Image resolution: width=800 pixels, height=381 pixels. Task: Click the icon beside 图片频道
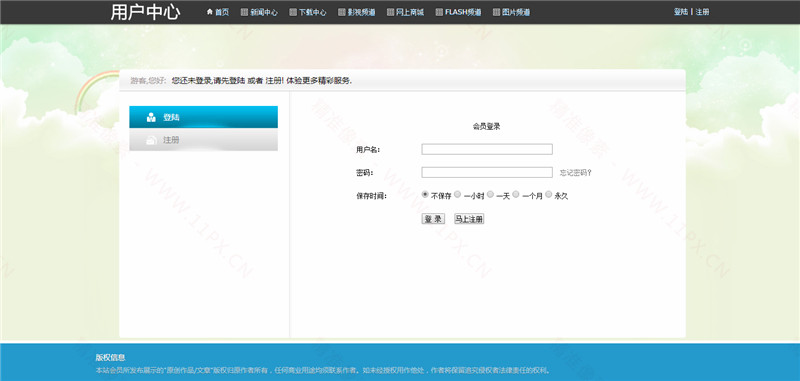[x=496, y=12]
